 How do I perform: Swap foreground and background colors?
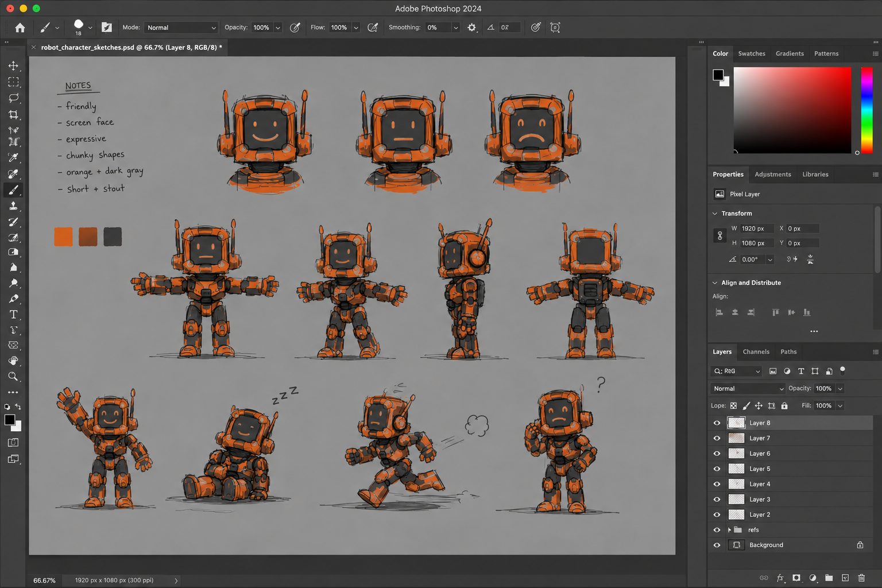coord(18,407)
